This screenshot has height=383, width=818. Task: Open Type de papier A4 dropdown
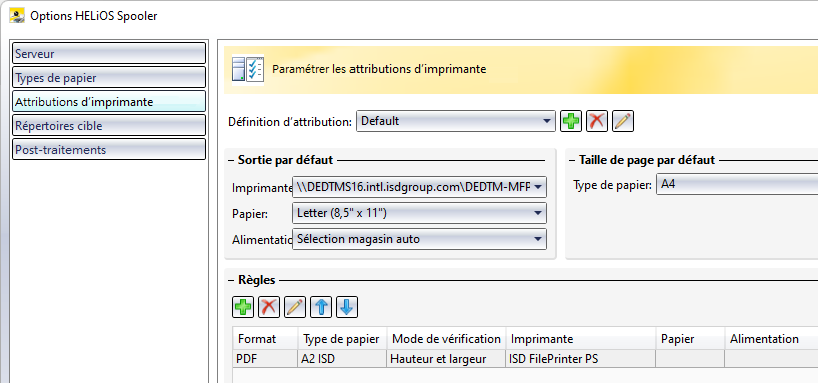[737, 184]
